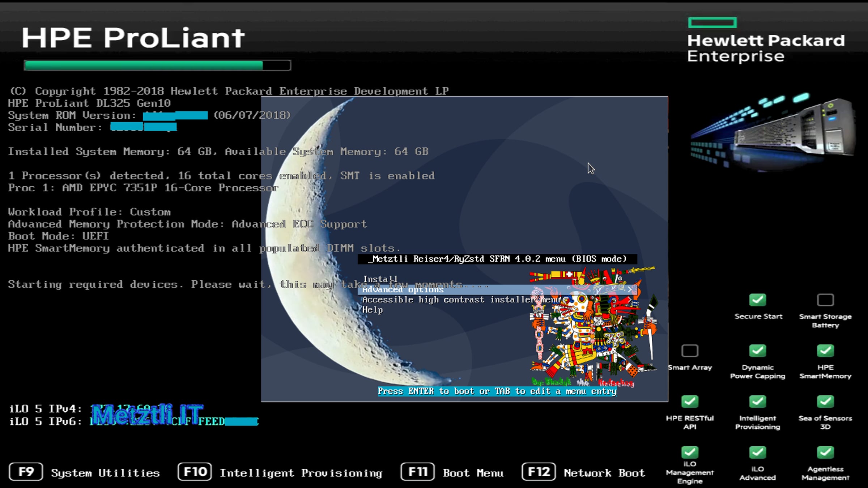Click the Secure Start green checkmark

tap(758, 300)
